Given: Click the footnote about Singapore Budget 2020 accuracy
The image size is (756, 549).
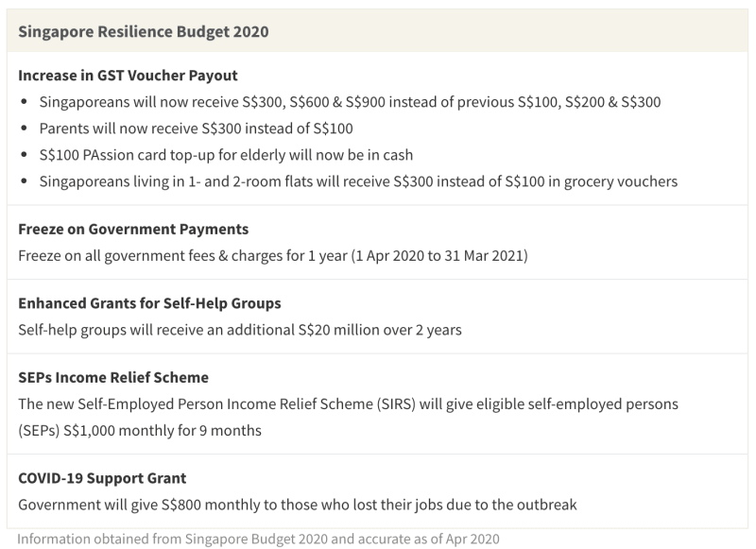Looking at the screenshot, I should coord(257,539).
